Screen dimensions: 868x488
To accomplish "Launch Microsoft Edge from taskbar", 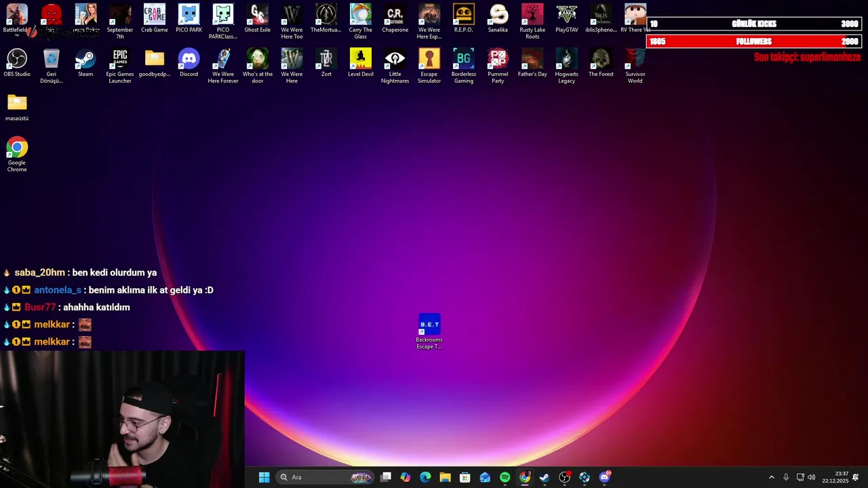I will 425,477.
